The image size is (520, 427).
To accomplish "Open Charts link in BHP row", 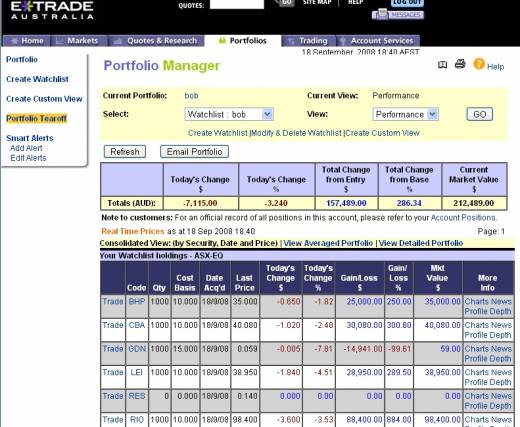I will pyautogui.click(x=476, y=301).
